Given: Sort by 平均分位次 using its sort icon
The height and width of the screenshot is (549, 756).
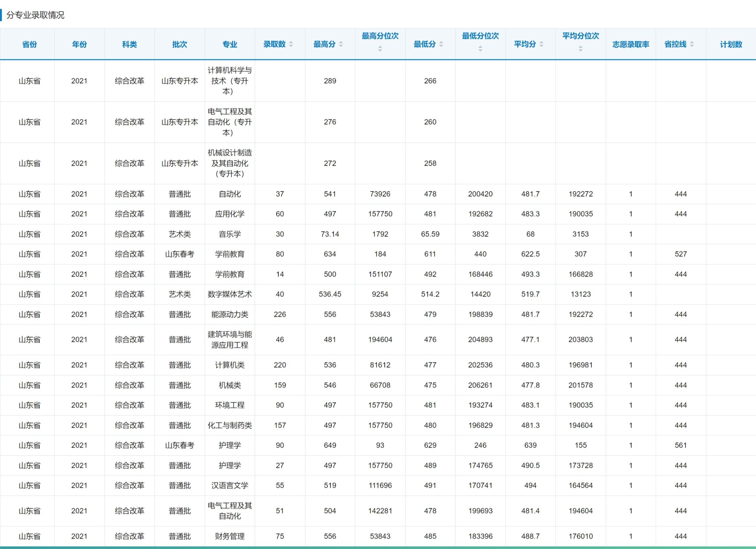Looking at the screenshot, I should click(580, 49).
